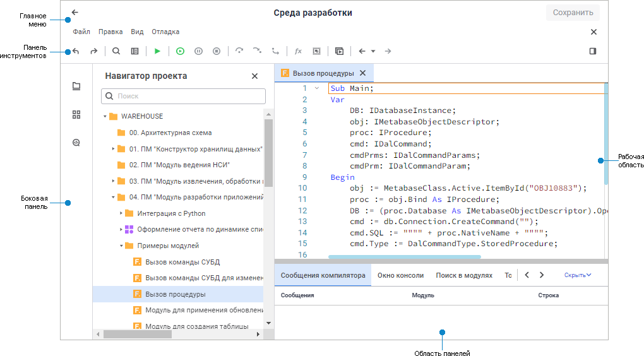Image resolution: width=644 pixels, height=356 pixels.
Task: Navigate back with the toolbar left arrow
Action: 362,51
